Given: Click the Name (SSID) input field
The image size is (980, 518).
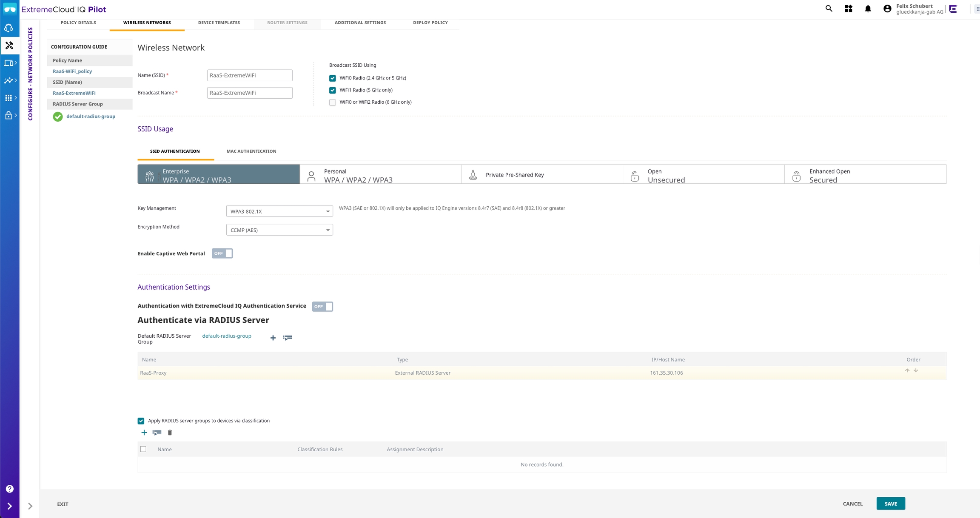Looking at the screenshot, I should 250,75.
